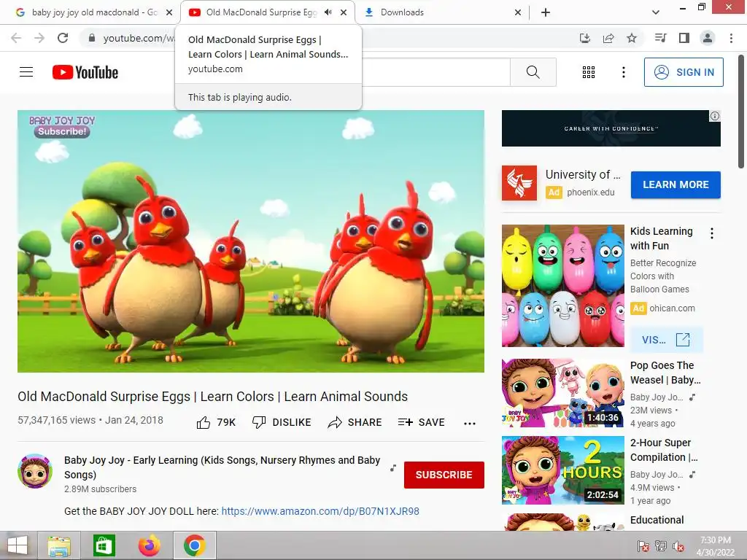Share this page icon in address bar
This screenshot has height=560, width=747.
tap(608, 38)
